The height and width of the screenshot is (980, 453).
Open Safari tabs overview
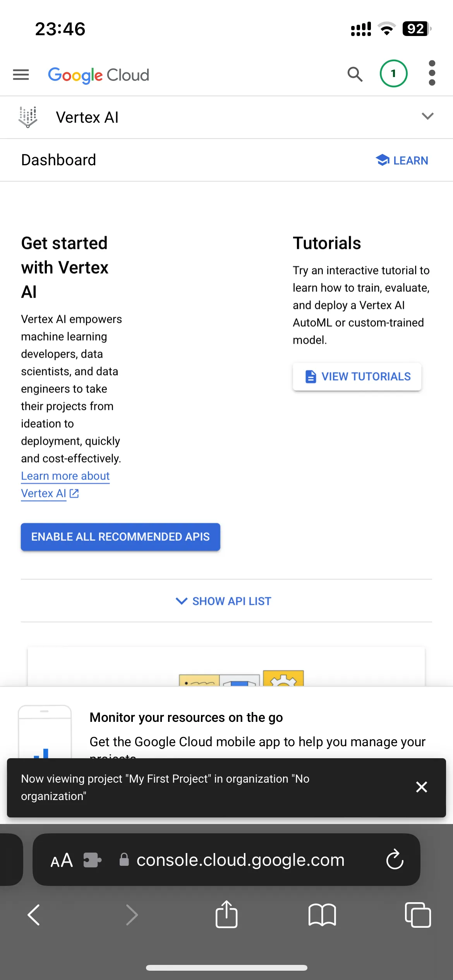pos(418,915)
